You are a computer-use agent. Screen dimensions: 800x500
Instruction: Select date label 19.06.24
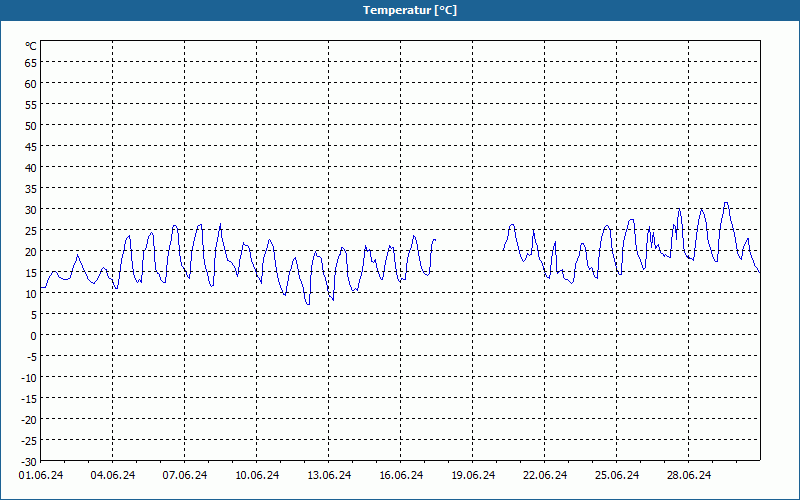472,476
